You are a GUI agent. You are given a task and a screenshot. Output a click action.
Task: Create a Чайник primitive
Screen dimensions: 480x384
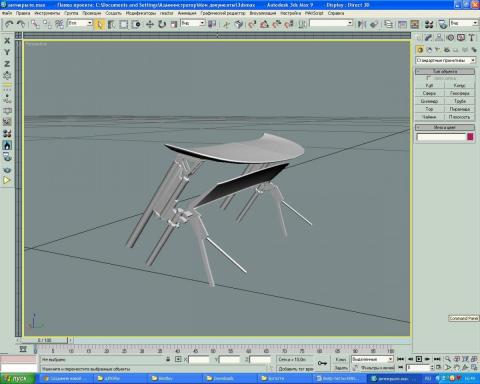[x=429, y=117]
